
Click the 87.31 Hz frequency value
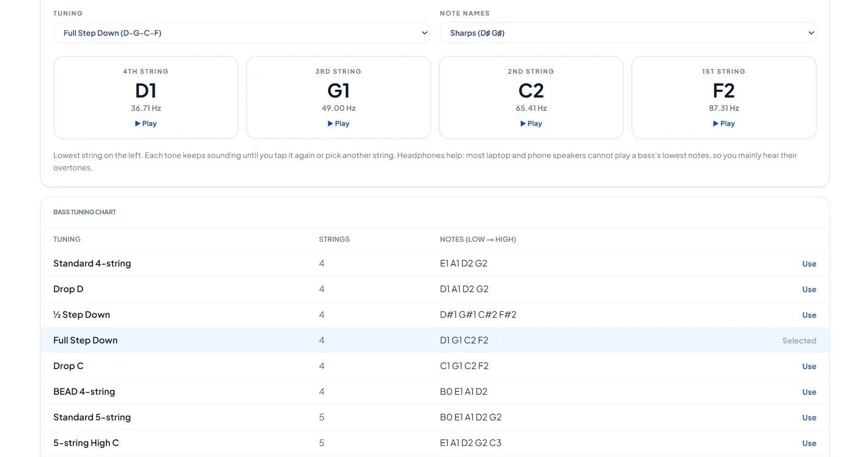(724, 108)
